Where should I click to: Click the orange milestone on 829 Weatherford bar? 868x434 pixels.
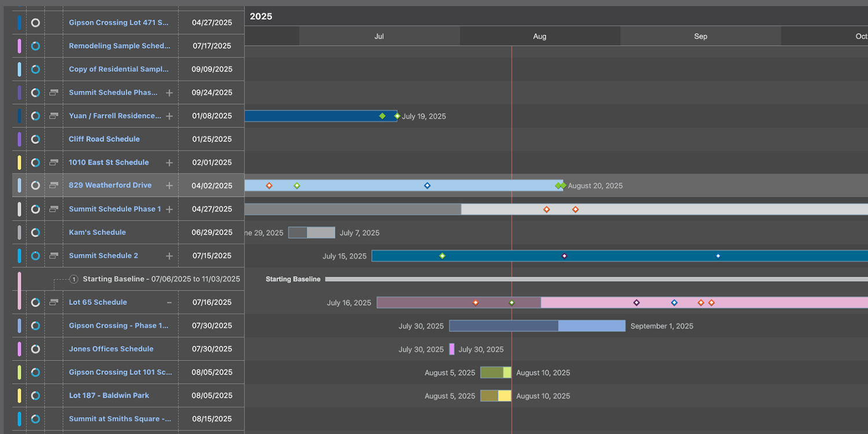[269, 185]
